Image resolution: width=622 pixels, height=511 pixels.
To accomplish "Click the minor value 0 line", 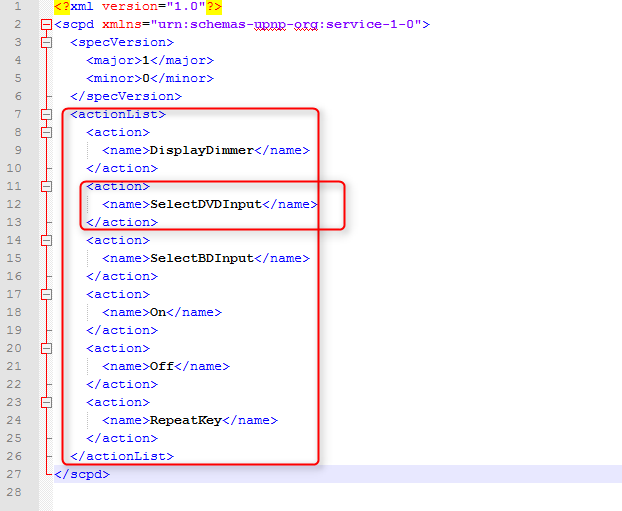I will click(x=150, y=79).
